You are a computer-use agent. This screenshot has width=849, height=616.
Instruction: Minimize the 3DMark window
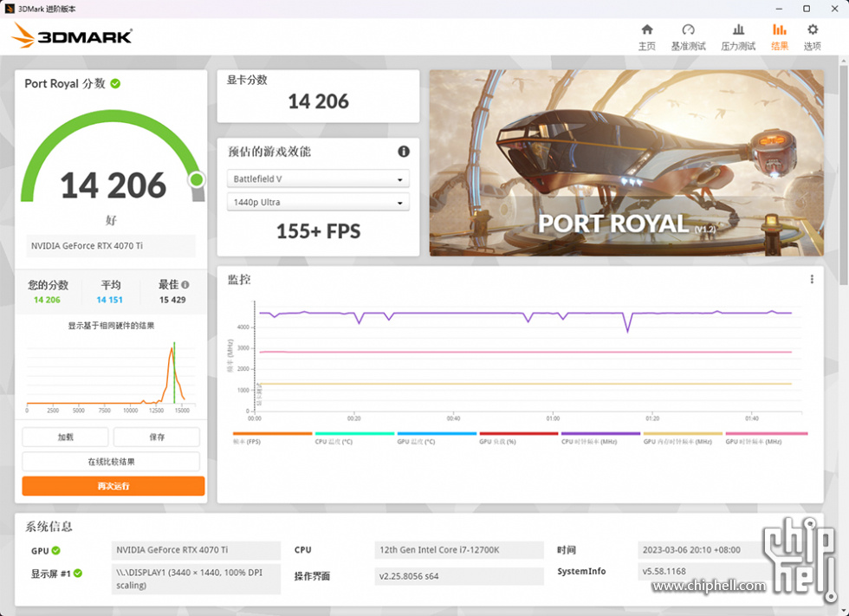(779, 9)
